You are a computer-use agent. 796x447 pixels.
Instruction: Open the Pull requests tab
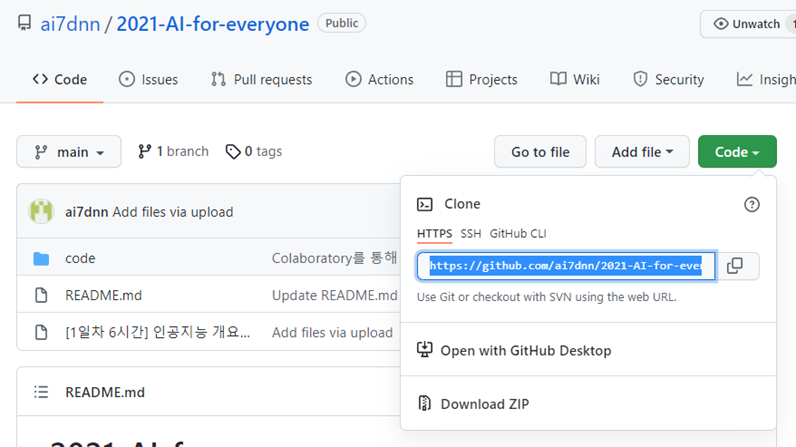[x=261, y=80]
